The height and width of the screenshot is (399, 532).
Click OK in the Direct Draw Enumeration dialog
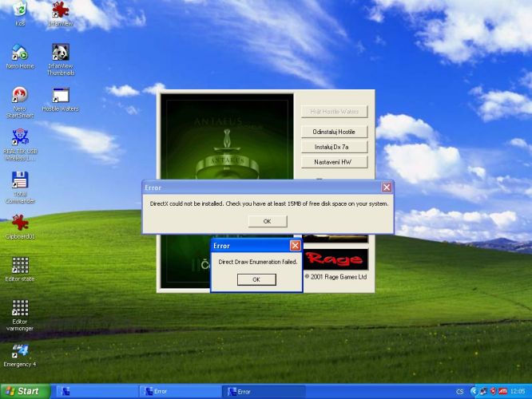coord(256,279)
